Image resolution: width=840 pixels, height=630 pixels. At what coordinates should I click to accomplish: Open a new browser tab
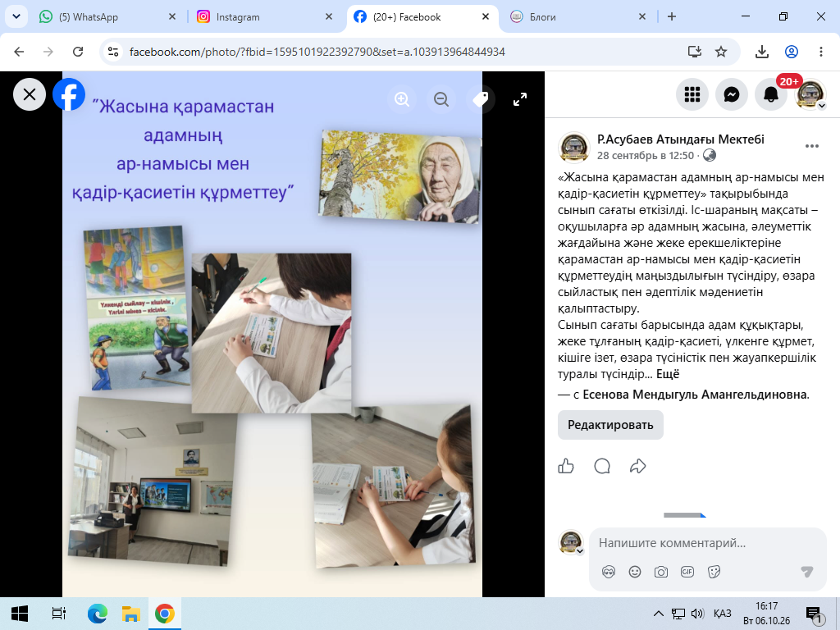tap(672, 16)
